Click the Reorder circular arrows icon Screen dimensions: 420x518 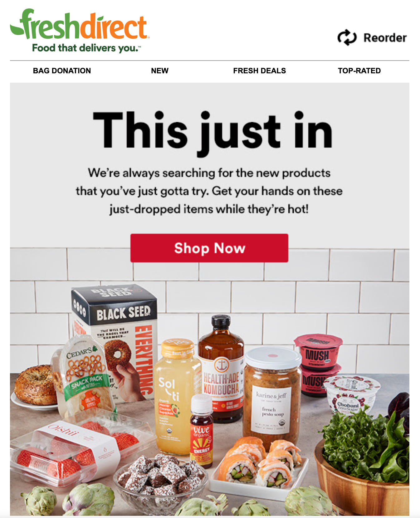[x=347, y=38]
